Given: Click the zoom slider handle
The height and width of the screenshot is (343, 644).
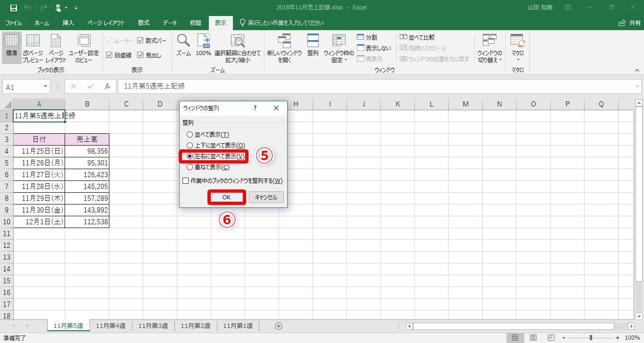Looking at the screenshot, I should click(x=591, y=338).
